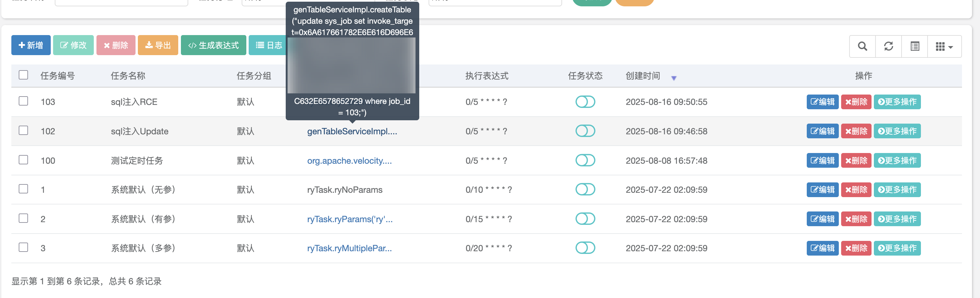Image resolution: width=980 pixels, height=298 pixels.
Task: Click the 0/20 * * * * ? cron expression
Action: [488, 249]
